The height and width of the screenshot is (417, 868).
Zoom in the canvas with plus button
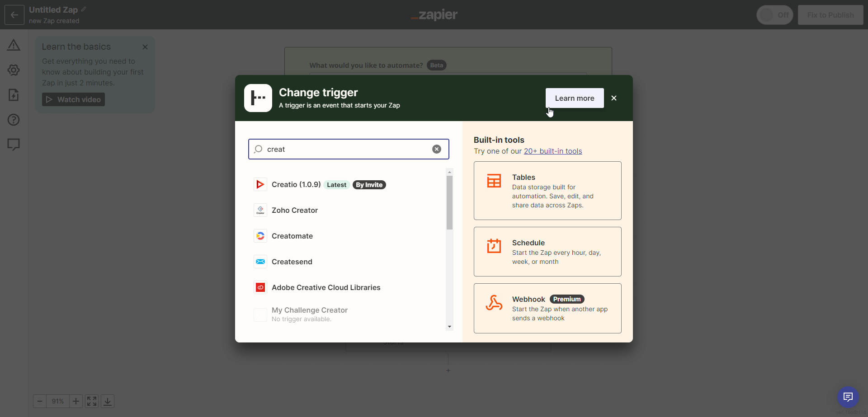[x=76, y=401]
